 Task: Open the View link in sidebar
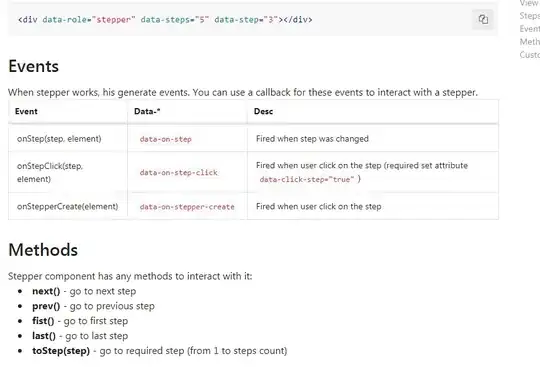(x=530, y=3)
